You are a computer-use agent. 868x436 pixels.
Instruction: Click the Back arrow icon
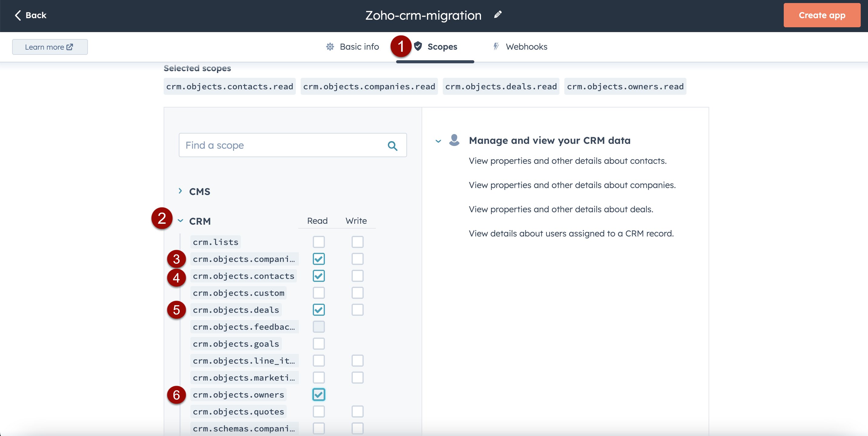pos(18,15)
